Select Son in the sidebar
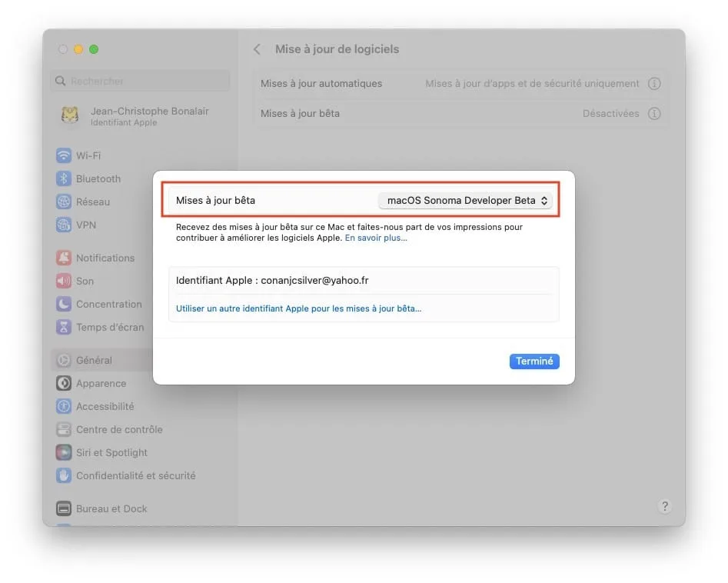Image resolution: width=728 pixels, height=583 pixels. [x=81, y=281]
